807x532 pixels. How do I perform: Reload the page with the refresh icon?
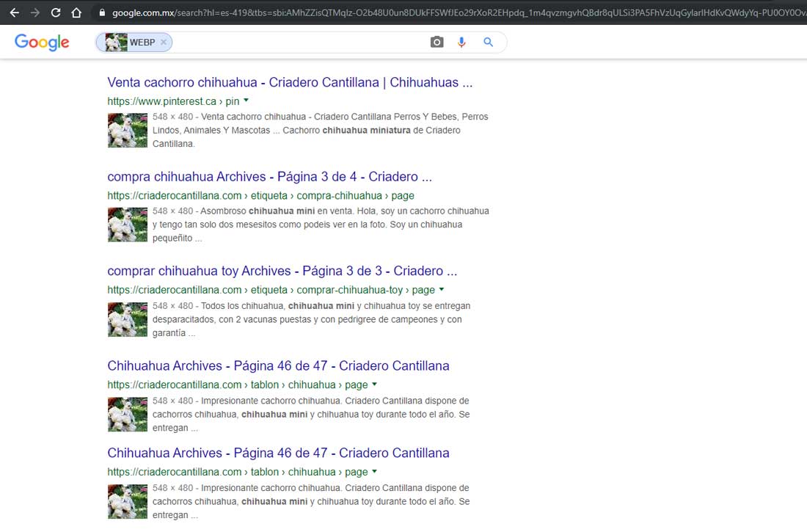pos(56,12)
